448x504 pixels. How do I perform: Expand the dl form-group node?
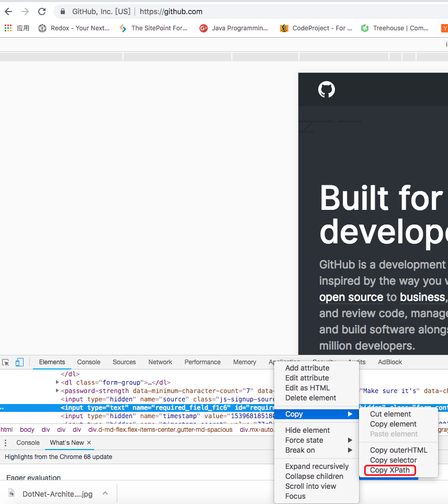coord(57,383)
